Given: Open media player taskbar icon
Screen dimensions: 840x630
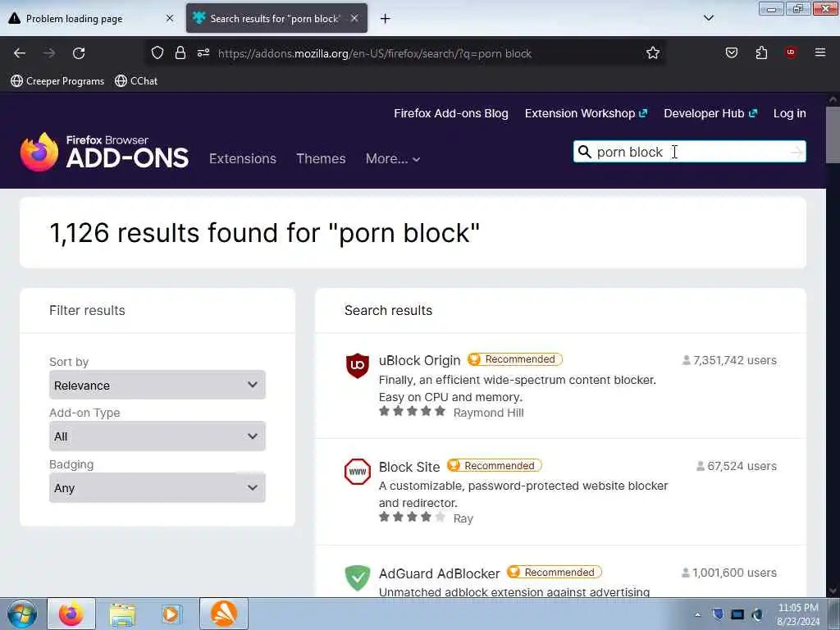Looking at the screenshot, I should (x=171, y=614).
